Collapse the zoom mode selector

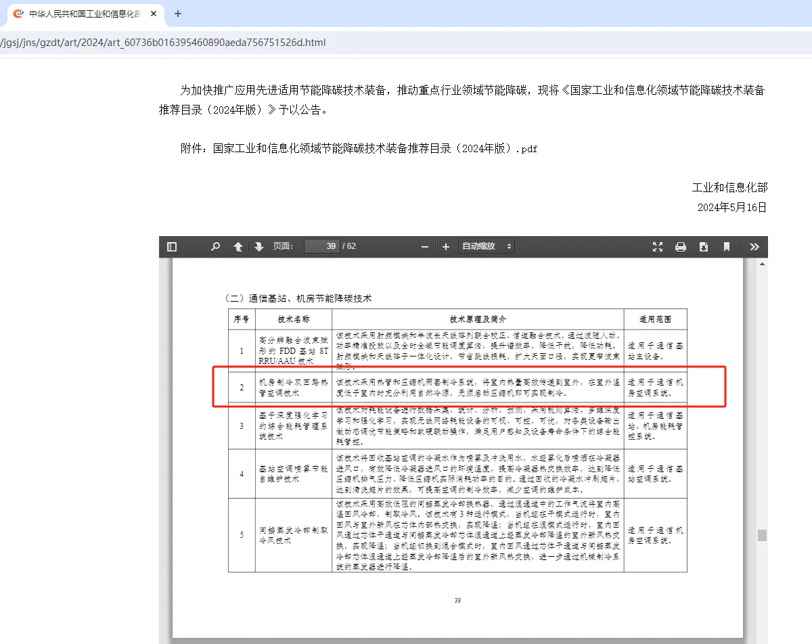pyautogui.click(x=507, y=246)
